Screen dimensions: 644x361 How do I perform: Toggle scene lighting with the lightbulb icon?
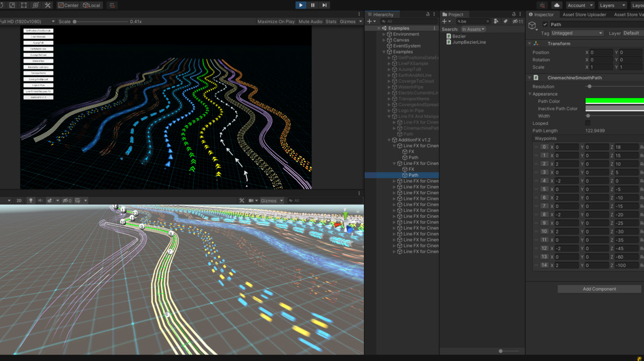pyautogui.click(x=31, y=201)
